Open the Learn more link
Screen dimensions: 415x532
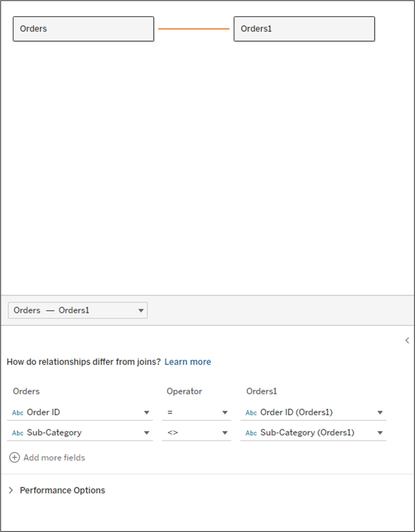(188, 362)
